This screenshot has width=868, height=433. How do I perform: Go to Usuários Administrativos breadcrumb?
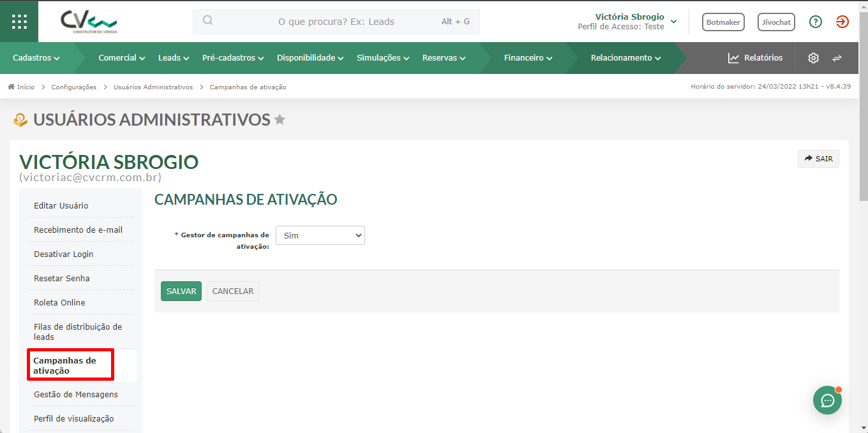click(x=153, y=87)
